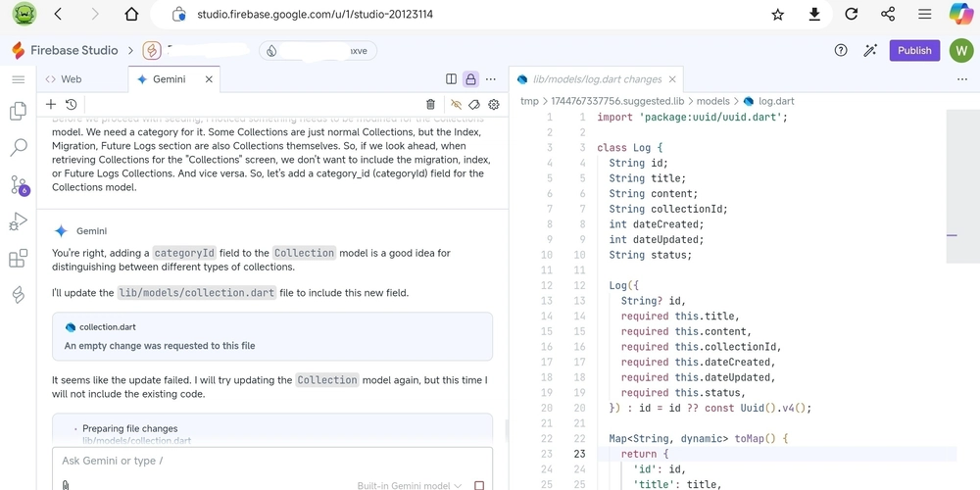This screenshot has height=490, width=980.
Task: Share the page with share icon
Action: [888, 15]
